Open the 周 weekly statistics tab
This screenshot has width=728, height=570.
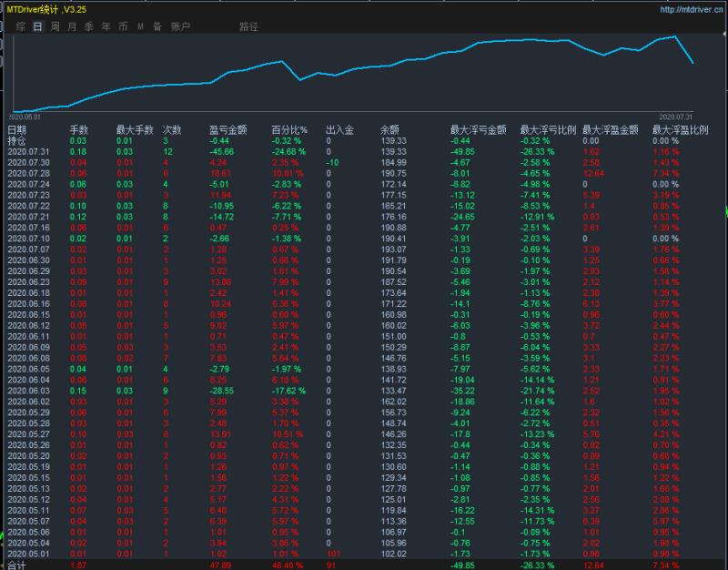click(x=55, y=26)
